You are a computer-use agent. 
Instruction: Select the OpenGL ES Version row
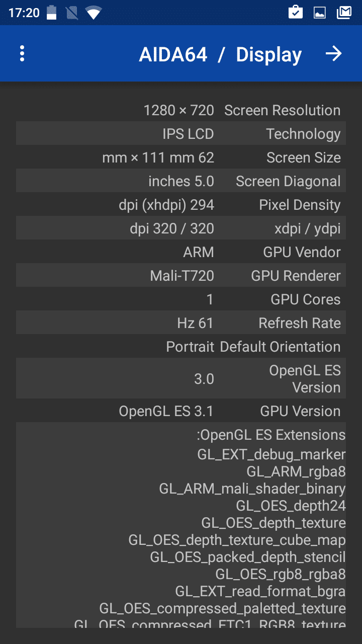tap(181, 379)
